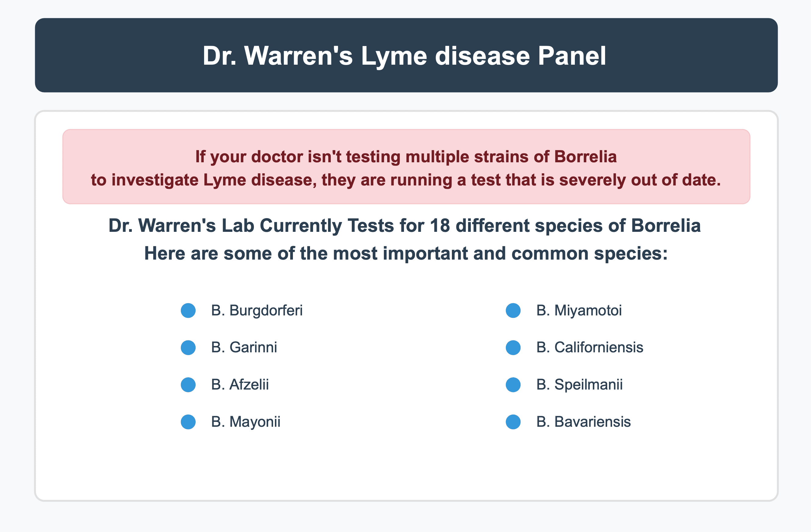Click the B. Californiensis list entry

click(589, 348)
